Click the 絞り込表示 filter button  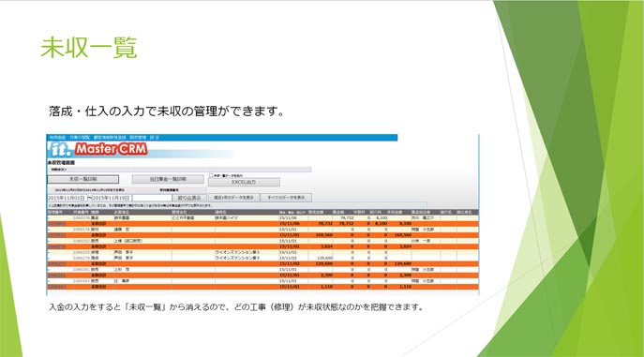(x=189, y=198)
